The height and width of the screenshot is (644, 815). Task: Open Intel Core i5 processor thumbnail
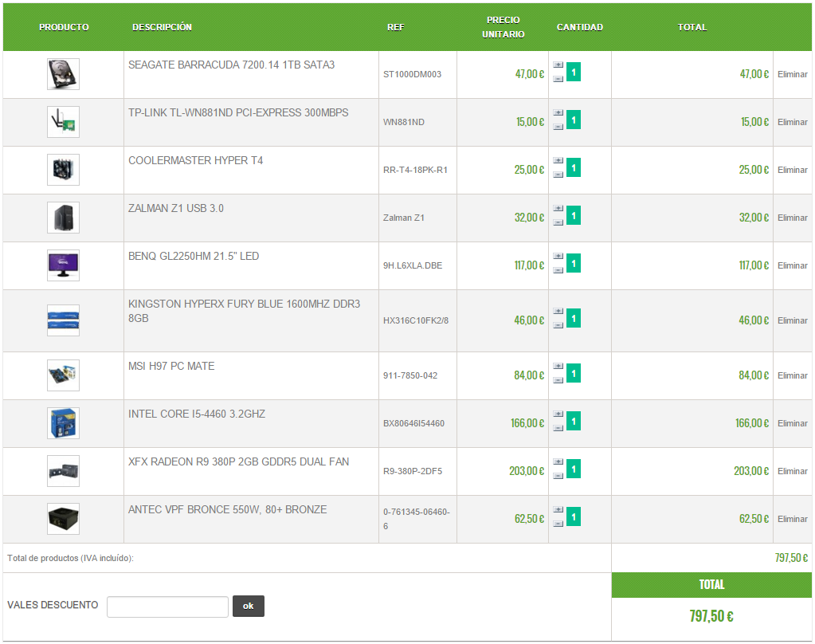click(x=64, y=423)
